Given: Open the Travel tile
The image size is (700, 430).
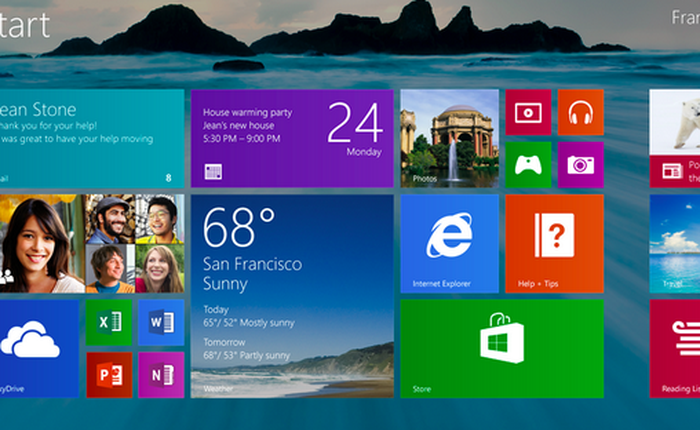Looking at the screenshot, I should pyautogui.click(x=675, y=244).
